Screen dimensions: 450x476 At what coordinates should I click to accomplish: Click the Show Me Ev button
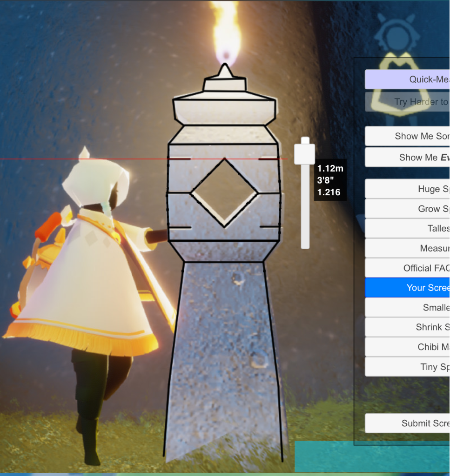tap(408, 157)
